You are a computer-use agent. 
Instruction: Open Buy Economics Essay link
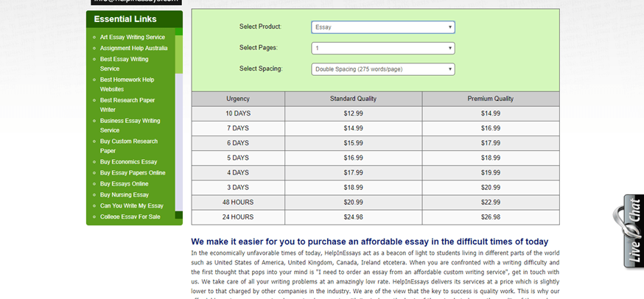point(128,162)
